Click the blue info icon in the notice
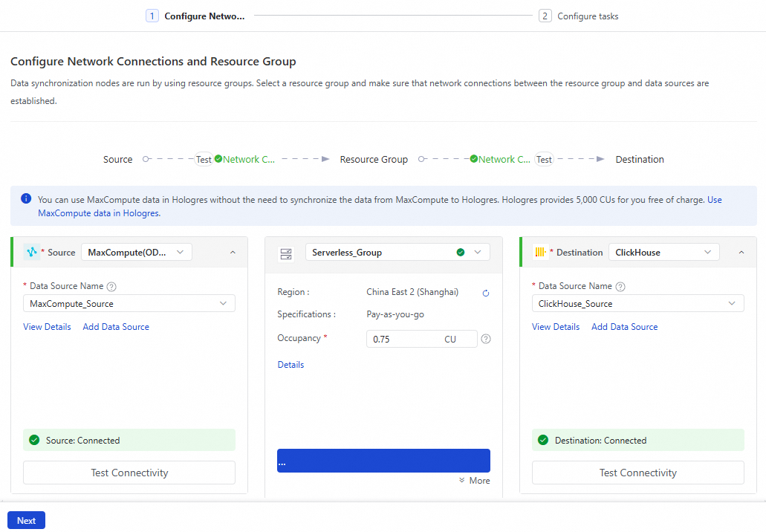The image size is (766, 532). pos(26,199)
